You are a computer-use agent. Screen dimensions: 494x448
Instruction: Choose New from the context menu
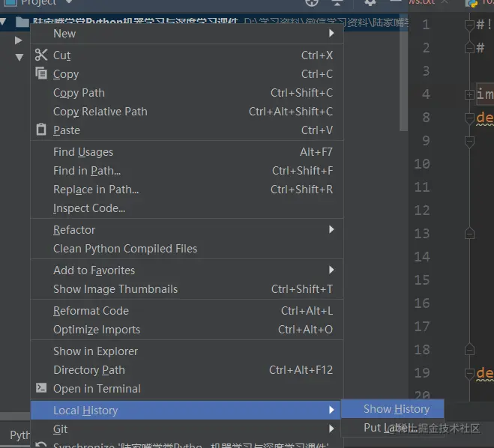tap(187, 34)
